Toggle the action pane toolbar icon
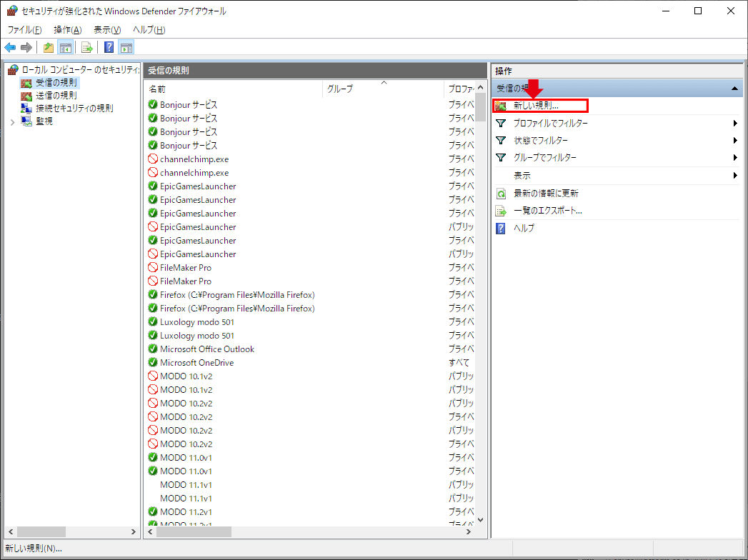The image size is (748, 560). (x=126, y=47)
